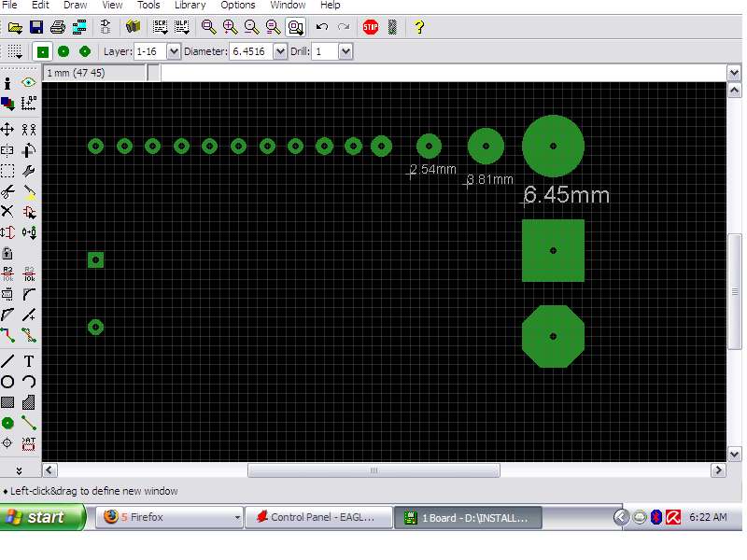Select the green Via tool

[x=7, y=423]
